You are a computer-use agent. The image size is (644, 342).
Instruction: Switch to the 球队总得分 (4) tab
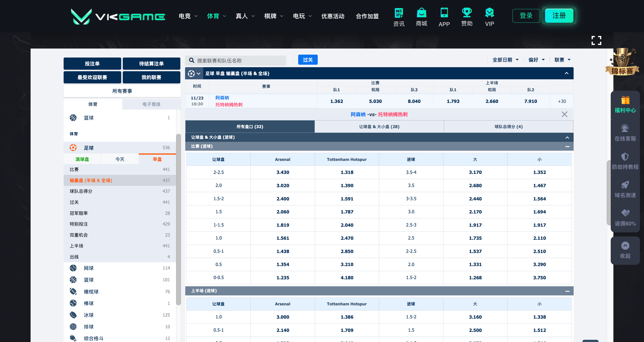click(x=509, y=127)
